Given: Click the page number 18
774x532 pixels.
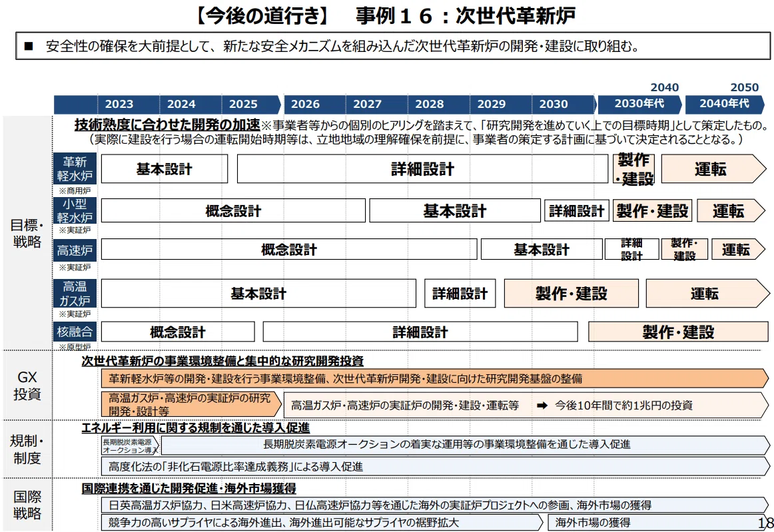Looking at the screenshot, I should coord(765,523).
